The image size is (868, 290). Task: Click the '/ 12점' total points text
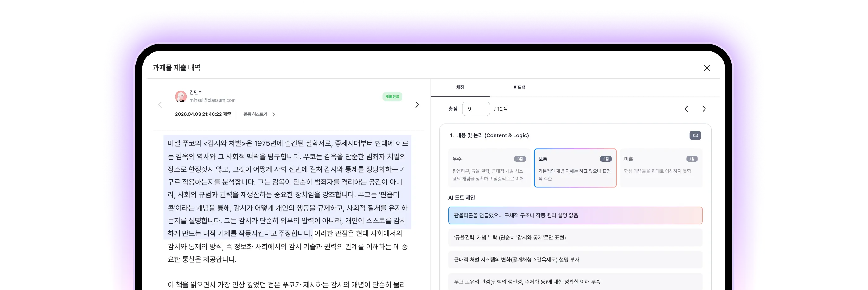point(501,109)
